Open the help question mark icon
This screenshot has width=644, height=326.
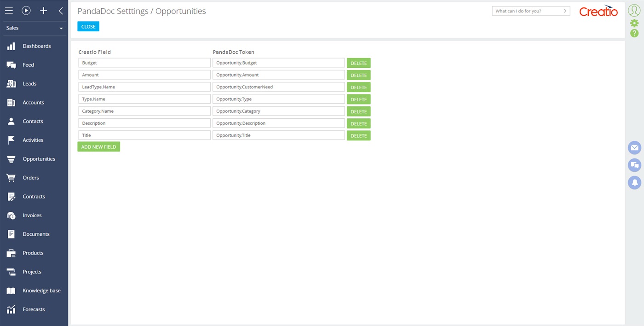point(634,33)
